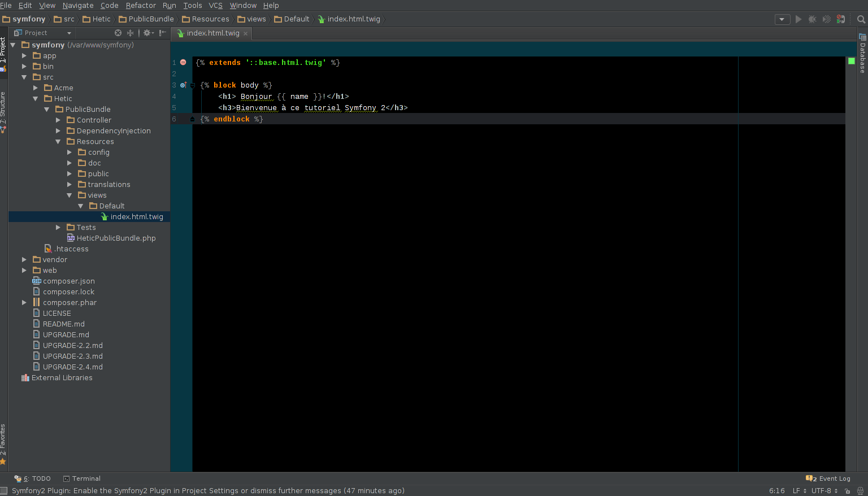Click Default breadcrumb
This screenshot has height=496, width=868.
(292, 19)
